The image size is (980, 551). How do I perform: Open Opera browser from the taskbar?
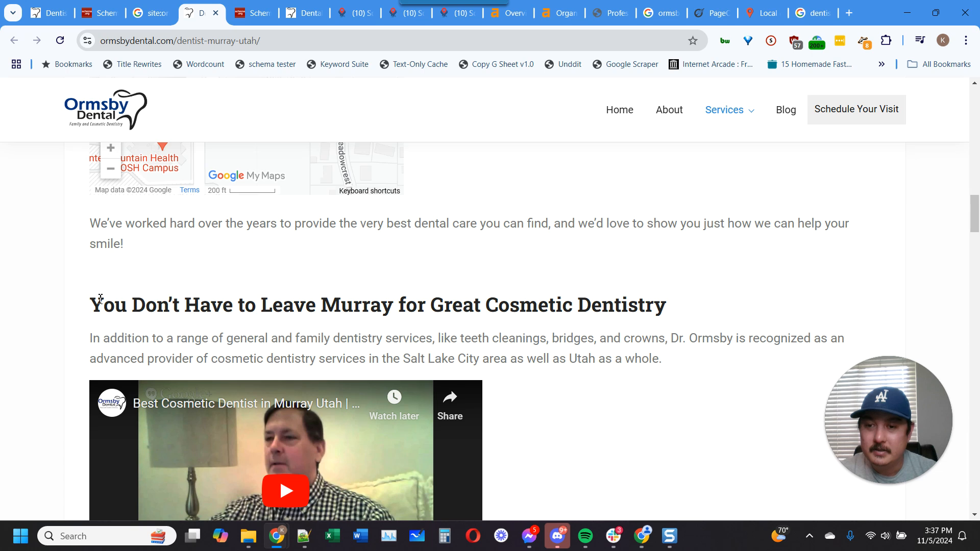[x=473, y=536]
